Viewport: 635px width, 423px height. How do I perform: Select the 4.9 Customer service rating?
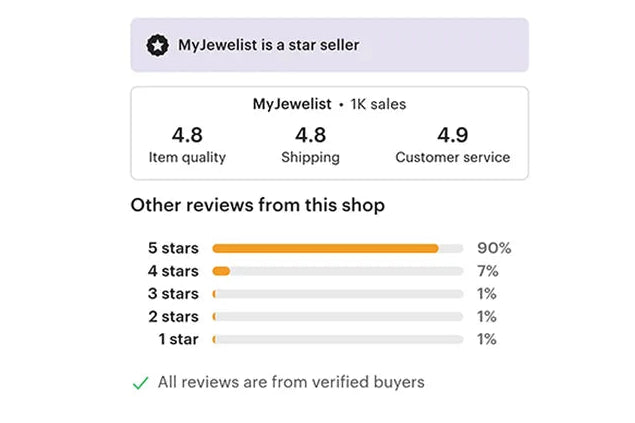tap(452, 144)
